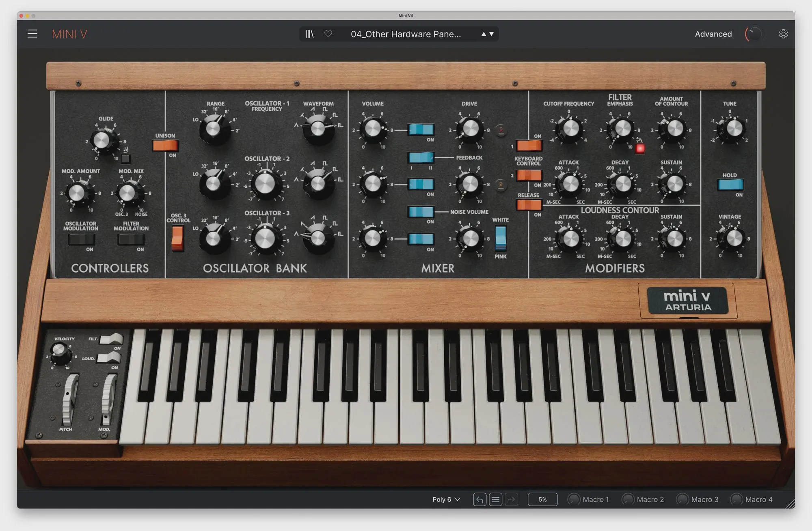
Task: Toggle the Hold blue switch
Action: (x=730, y=185)
